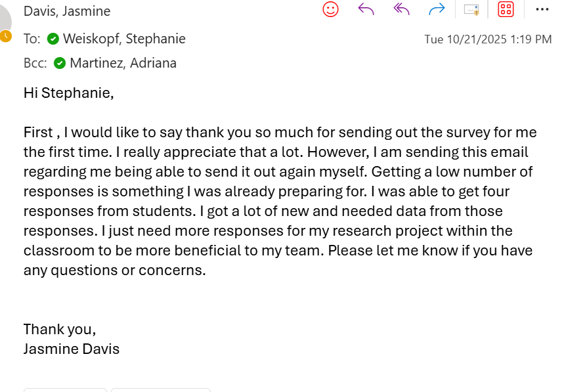Viewport: 564px width, 392px height.
Task: Click green presence check beside Martinez
Action: pos(60,64)
